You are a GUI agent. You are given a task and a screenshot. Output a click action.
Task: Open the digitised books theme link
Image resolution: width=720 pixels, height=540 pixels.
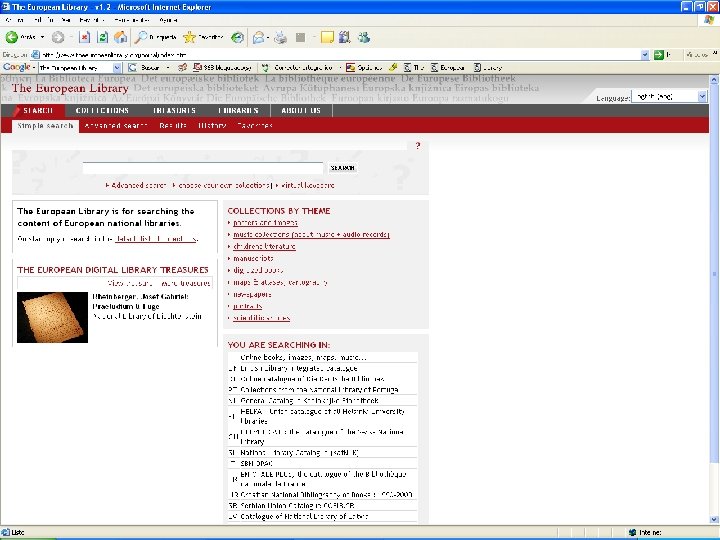258,270
